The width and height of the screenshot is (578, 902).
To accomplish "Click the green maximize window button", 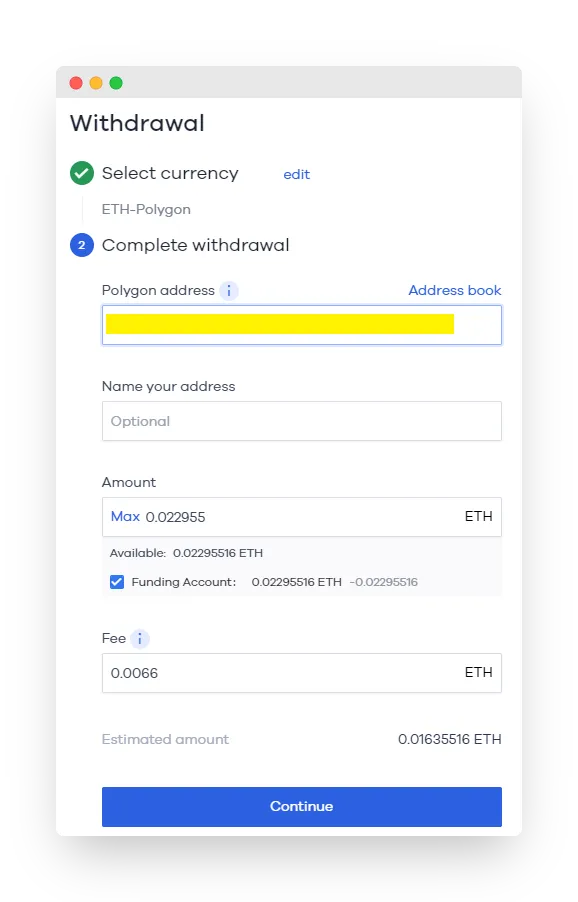I will (x=116, y=83).
